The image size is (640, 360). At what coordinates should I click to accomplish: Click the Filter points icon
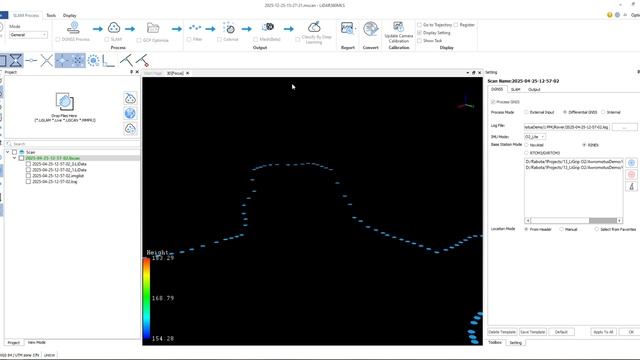point(195,27)
